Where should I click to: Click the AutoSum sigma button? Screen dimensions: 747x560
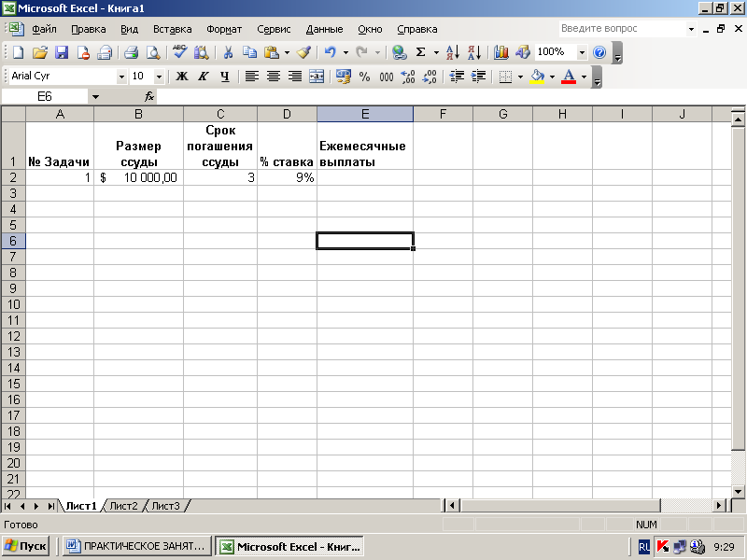click(x=421, y=52)
